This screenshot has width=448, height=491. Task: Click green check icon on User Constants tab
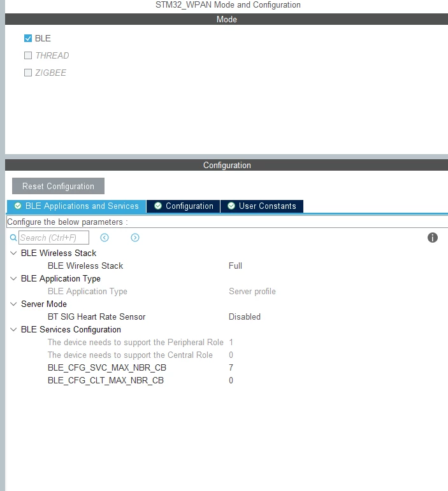click(x=231, y=206)
